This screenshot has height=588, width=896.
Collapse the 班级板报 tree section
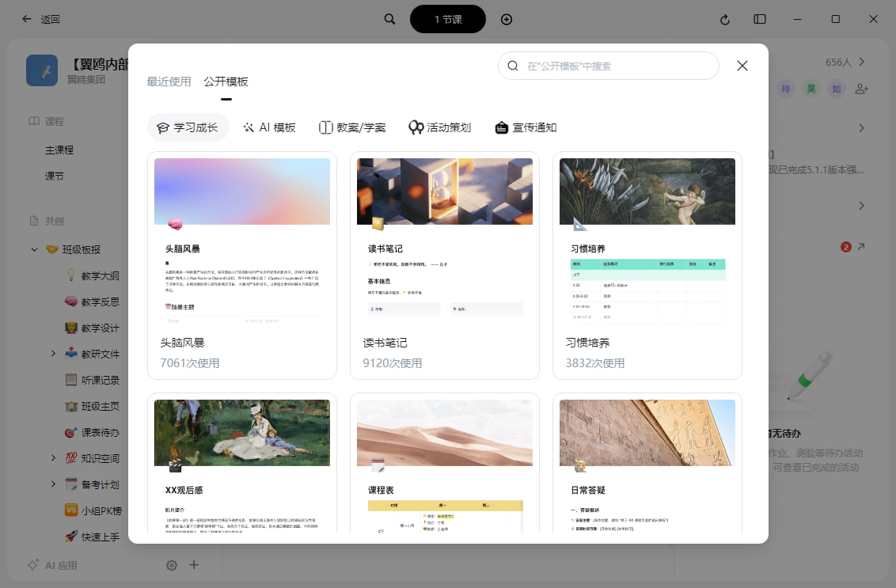coord(34,250)
